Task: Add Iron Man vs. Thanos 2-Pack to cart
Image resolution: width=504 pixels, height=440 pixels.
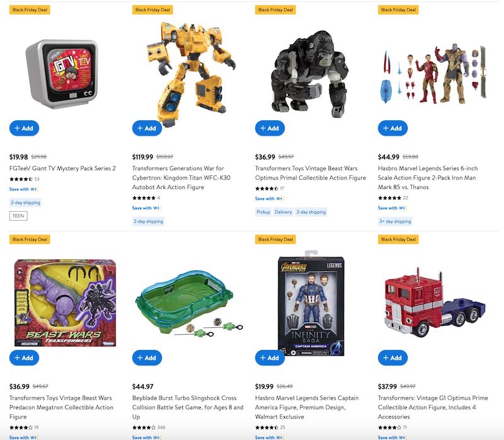Action: (392, 128)
